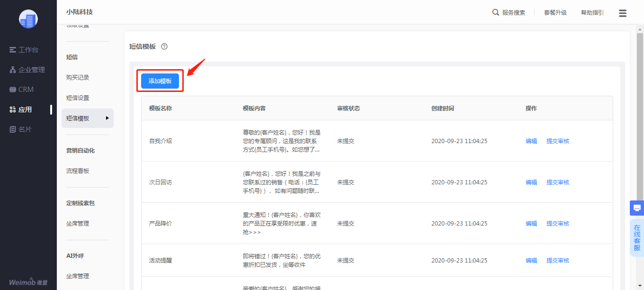This screenshot has width=644, height=290.
Task: Edit the 产品降价 template
Action: 531,224
